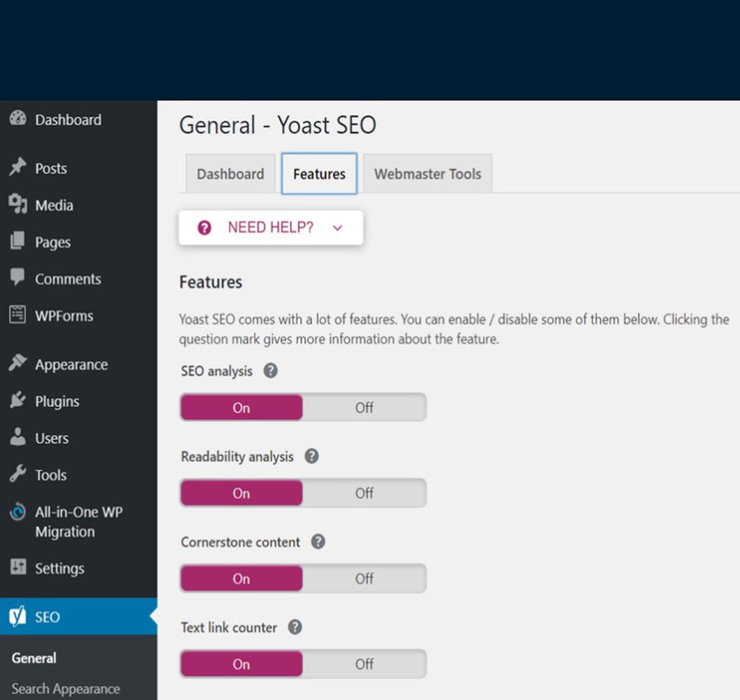Switch to the Dashboard tab in Yoast
Image resolution: width=740 pixels, height=700 pixels.
pos(230,174)
